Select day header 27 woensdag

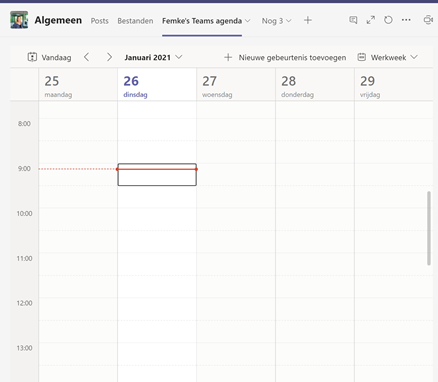point(236,85)
